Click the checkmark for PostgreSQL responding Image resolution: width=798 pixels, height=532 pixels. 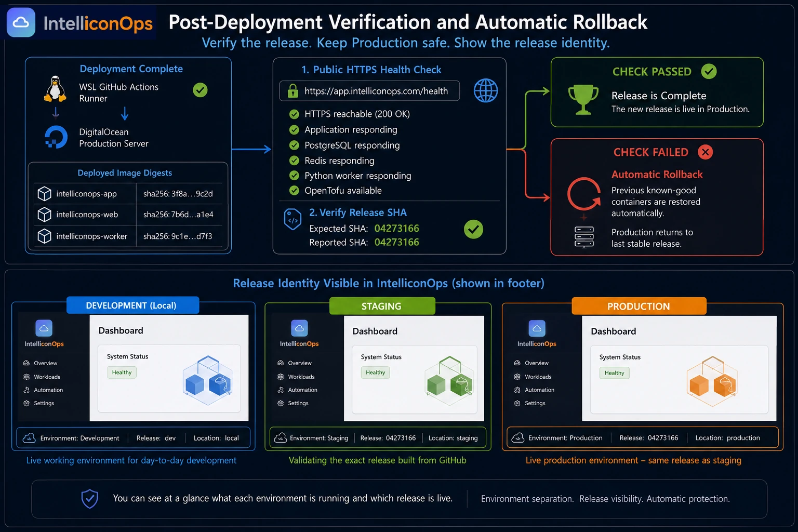pos(294,145)
